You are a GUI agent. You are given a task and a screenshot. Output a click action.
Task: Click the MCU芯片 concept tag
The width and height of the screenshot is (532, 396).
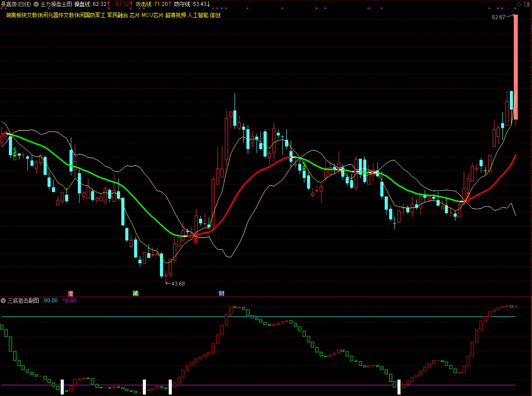[152, 15]
